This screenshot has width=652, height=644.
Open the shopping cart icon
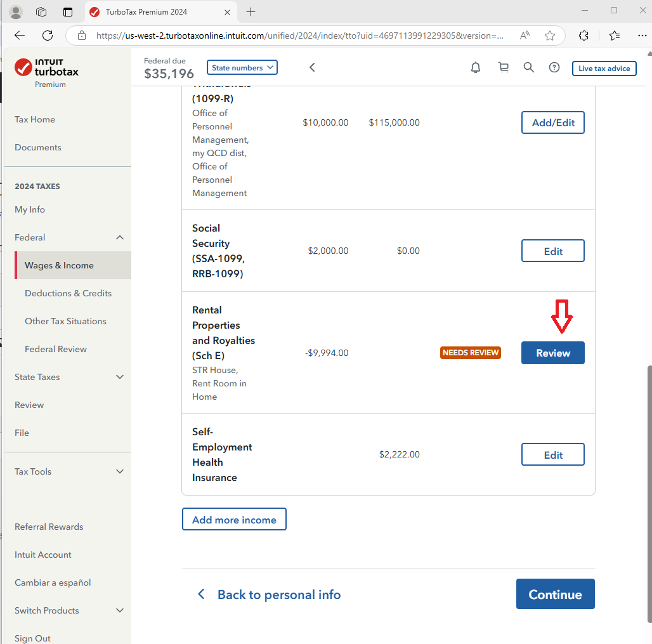click(504, 68)
